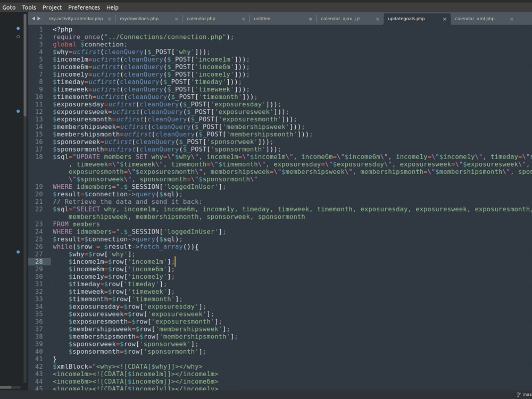
Task: Click the 'while($row = $result->fetch_array()){' line
Action: (126, 247)
